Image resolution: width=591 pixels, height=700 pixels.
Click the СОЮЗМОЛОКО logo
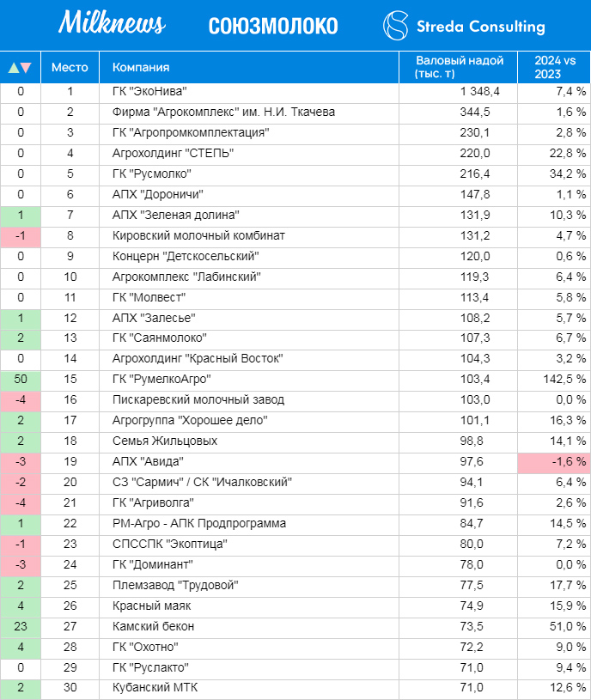(273, 27)
